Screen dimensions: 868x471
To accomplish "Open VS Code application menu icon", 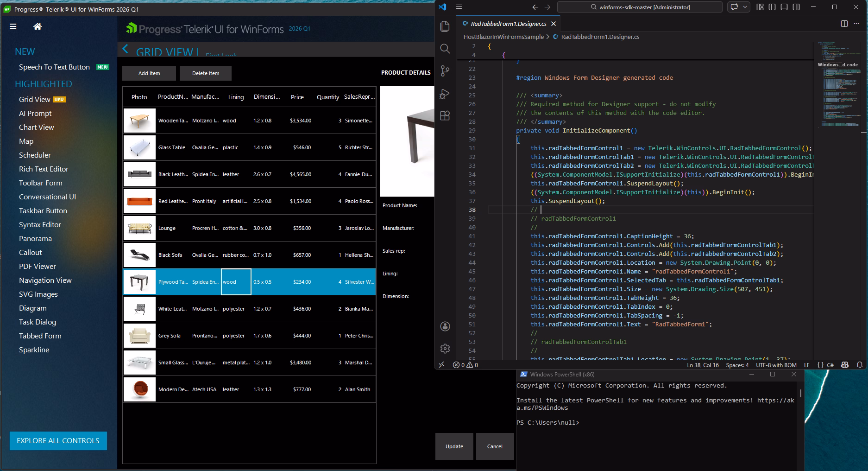I will point(459,7).
